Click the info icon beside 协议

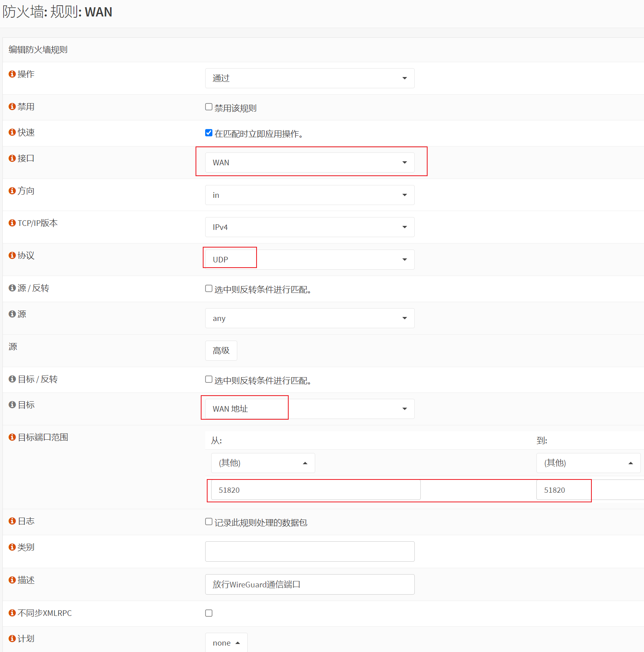[x=12, y=256]
